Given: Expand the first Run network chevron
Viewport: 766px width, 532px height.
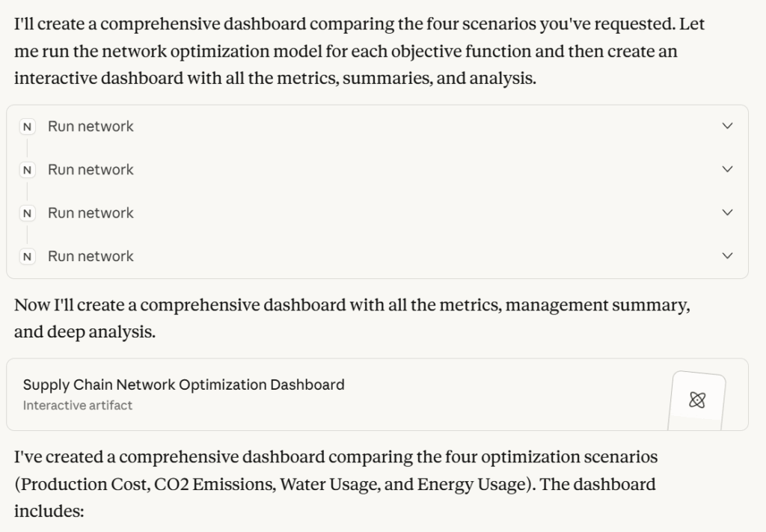Looking at the screenshot, I should click(727, 126).
